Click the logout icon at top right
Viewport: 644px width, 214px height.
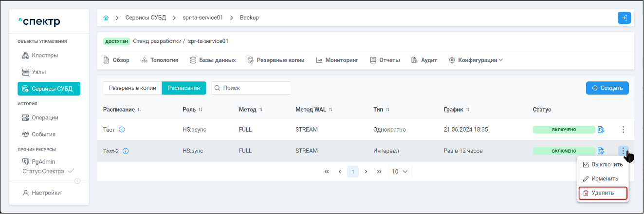coord(624,18)
